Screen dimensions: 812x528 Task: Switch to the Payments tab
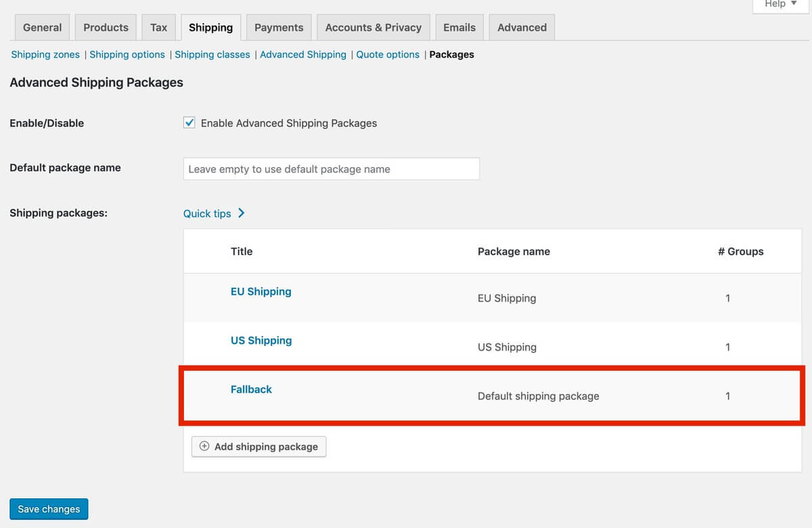click(x=278, y=27)
